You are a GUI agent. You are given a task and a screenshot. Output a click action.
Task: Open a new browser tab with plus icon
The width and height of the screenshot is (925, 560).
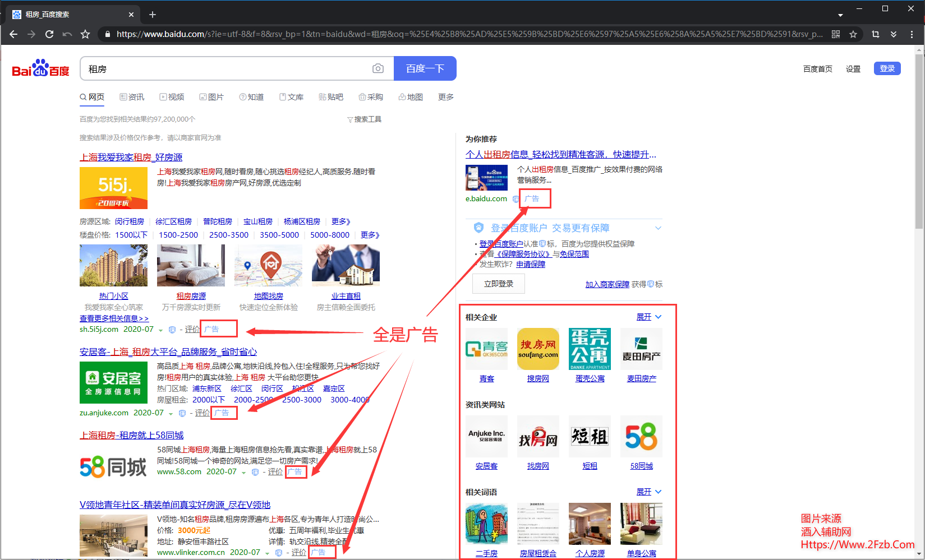153,15
